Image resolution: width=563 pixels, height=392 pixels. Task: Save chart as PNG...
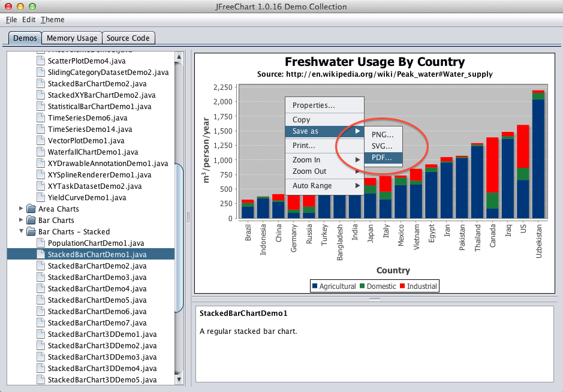pyautogui.click(x=383, y=135)
